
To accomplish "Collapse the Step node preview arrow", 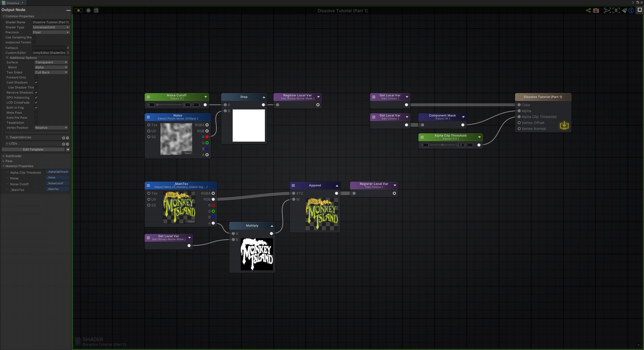I will pos(264,97).
